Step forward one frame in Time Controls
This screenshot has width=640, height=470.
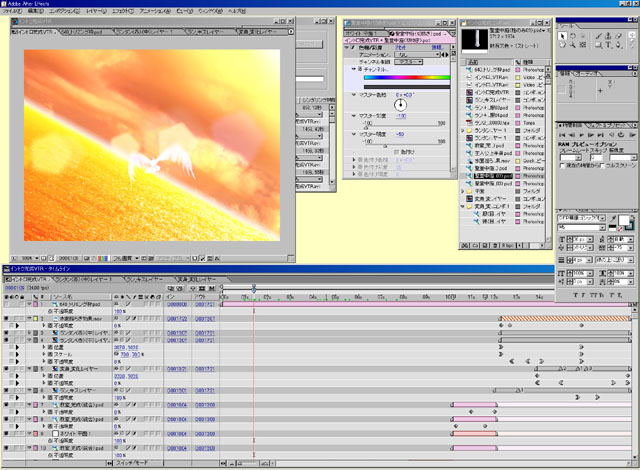coord(591,135)
